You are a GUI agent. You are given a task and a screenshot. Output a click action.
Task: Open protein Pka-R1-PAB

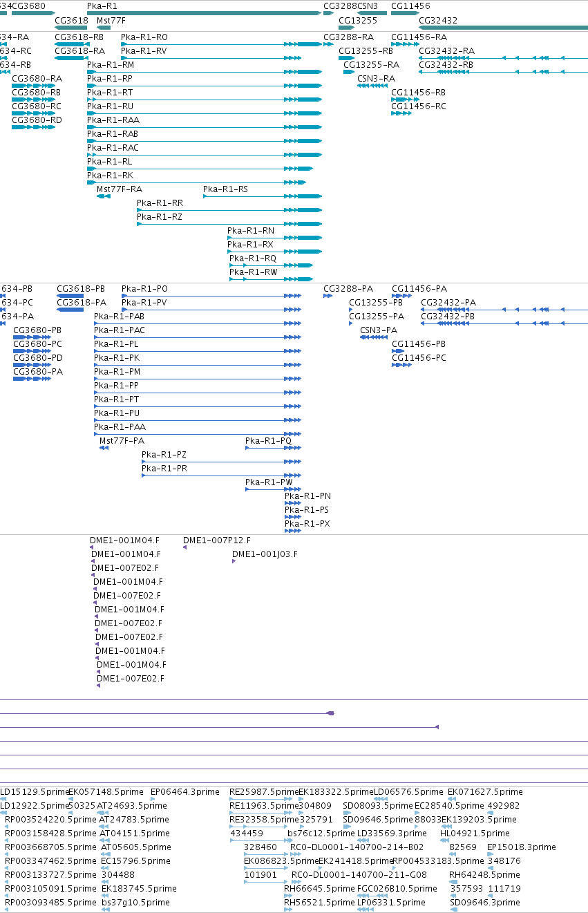pos(120,317)
